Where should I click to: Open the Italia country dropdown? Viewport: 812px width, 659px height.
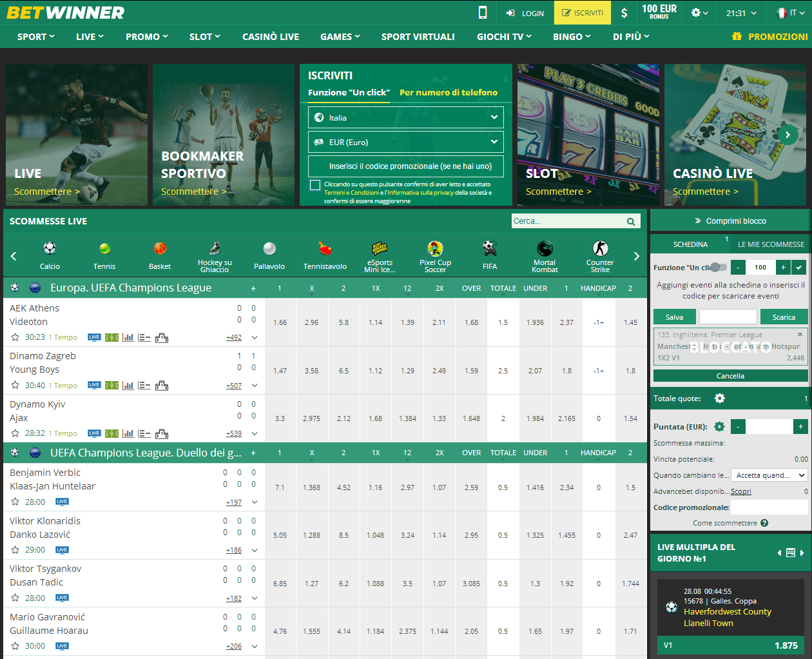(x=406, y=117)
